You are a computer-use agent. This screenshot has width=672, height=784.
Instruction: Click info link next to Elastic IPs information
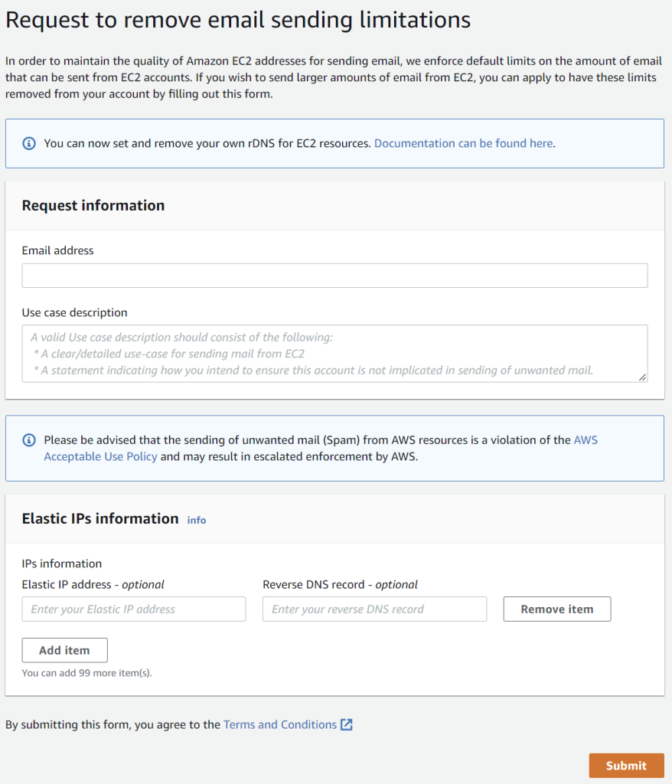click(197, 520)
